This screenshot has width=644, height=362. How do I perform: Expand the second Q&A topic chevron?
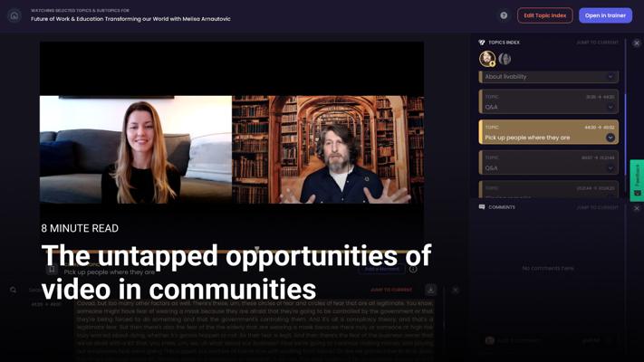(610, 167)
